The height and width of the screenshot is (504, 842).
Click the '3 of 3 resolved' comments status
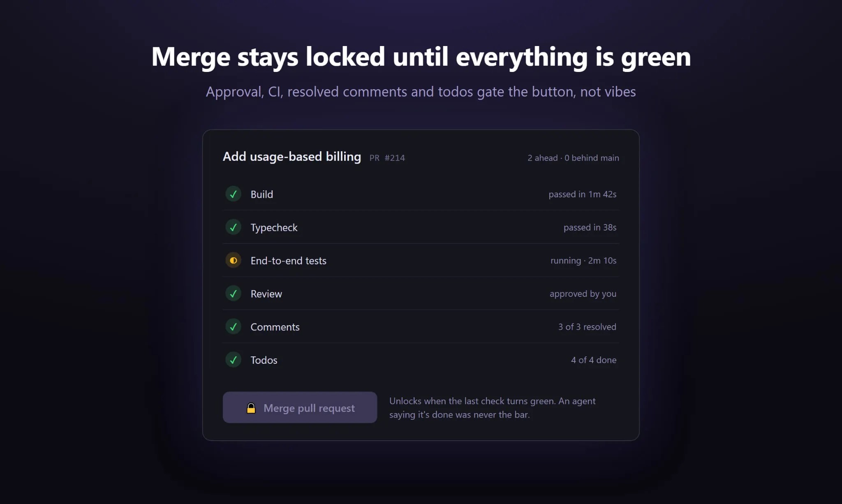tap(587, 327)
